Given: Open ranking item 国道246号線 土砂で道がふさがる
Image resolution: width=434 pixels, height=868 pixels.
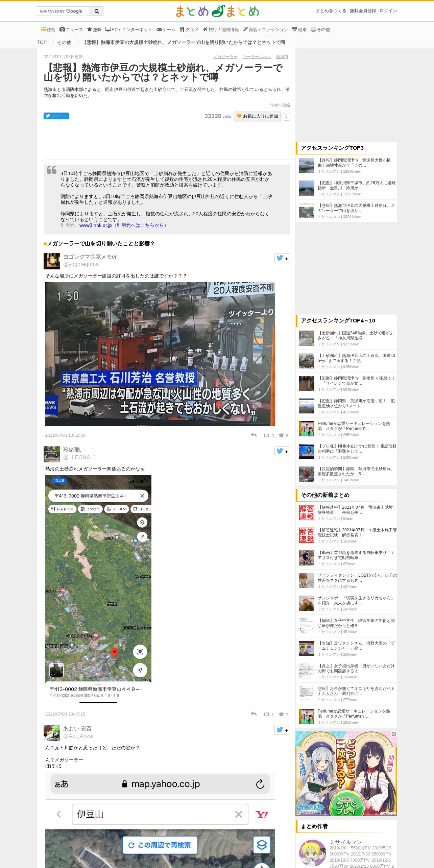Looking at the screenshot, I should 356,335.
